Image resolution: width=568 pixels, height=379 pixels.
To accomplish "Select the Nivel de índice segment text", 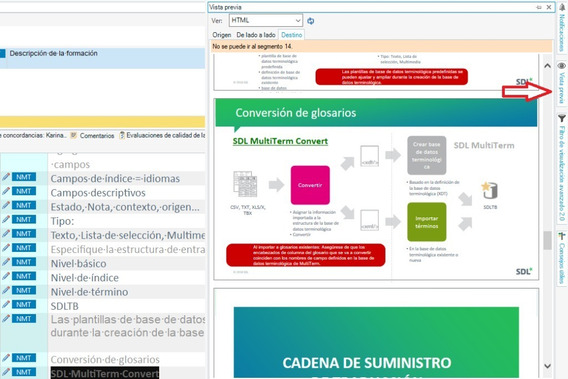I will click(84, 278).
